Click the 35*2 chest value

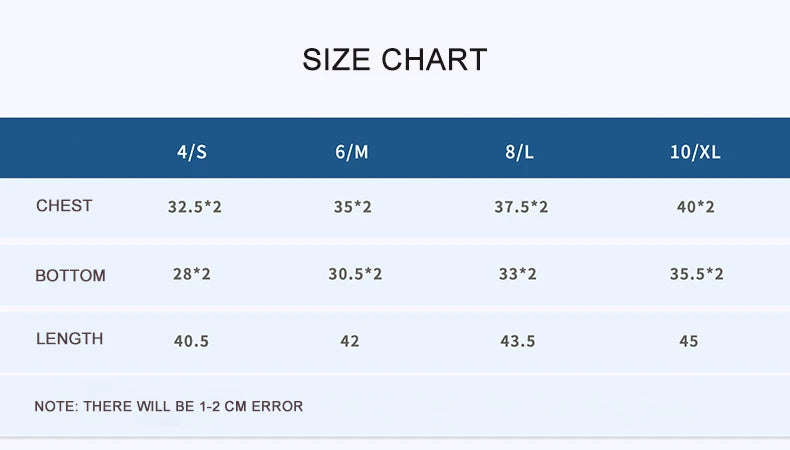[x=352, y=208]
